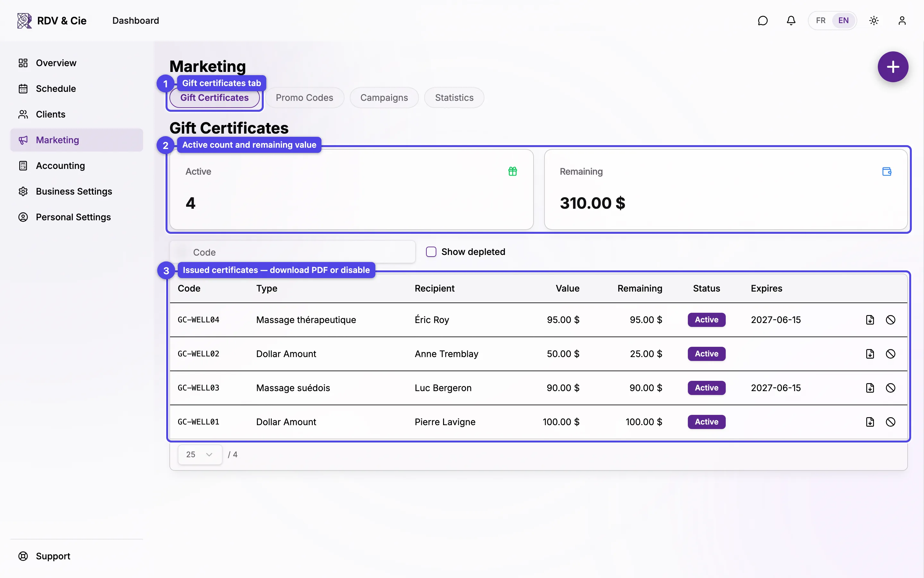Download PDF for GC-WELL04

[870, 320]
